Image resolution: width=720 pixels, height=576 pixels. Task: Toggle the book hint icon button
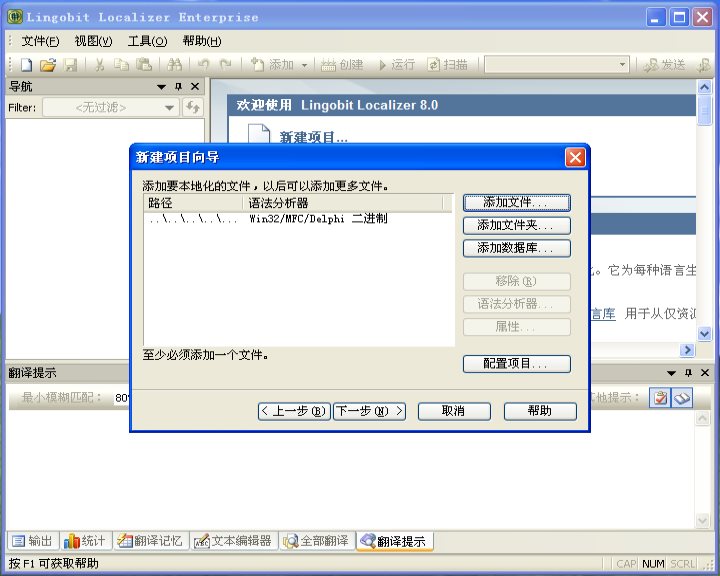(681, 398)
